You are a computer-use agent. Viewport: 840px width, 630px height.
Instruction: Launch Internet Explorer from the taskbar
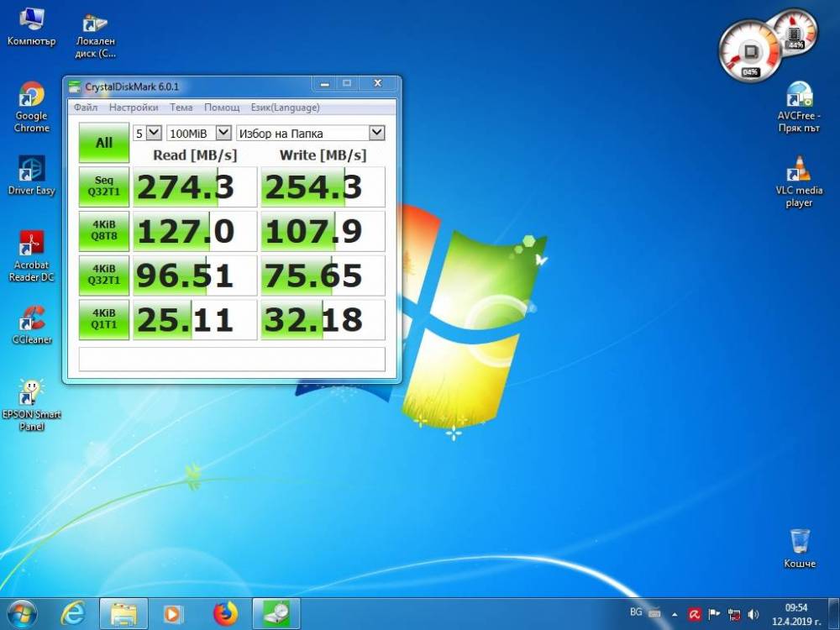pyautogui.click(x=72, y=614)
